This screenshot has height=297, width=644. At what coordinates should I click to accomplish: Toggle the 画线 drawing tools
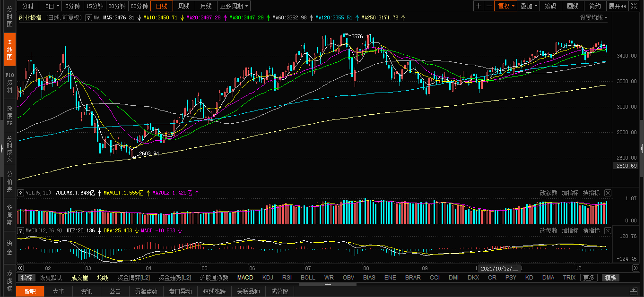(x=573, y=6)
